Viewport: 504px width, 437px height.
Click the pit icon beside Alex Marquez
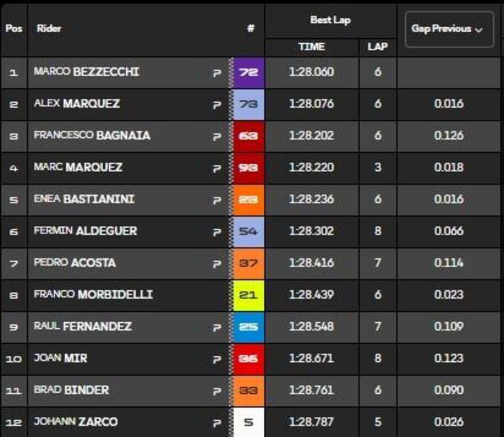click(x=217, y=105)
